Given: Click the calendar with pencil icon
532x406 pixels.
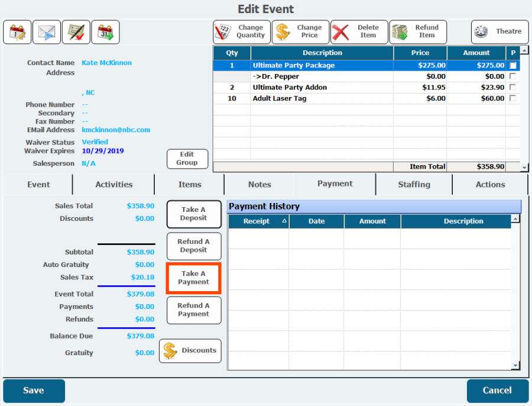Looking at the screenshot, I should click(17, 32).
